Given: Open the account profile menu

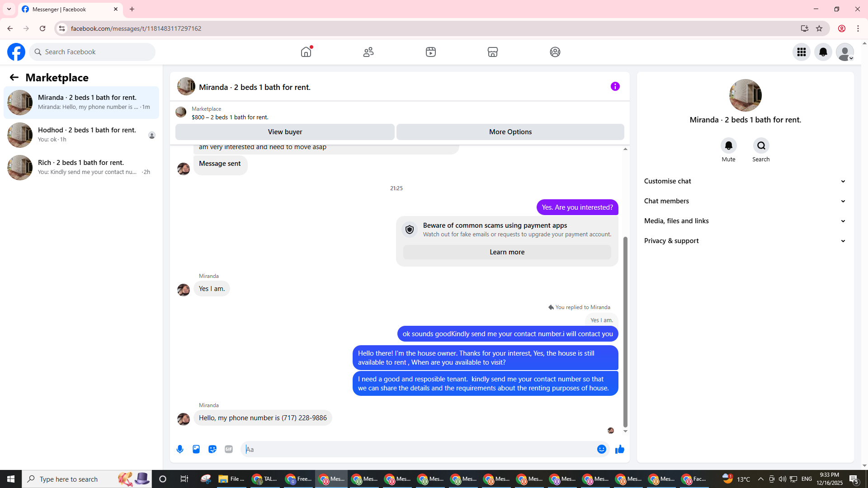Looking at the screenshot, I should [x=845, y=52].
